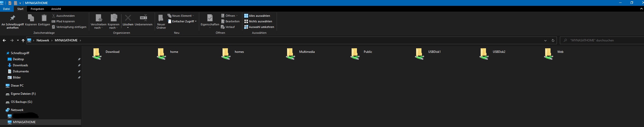Choose Pfad kopieren in ribbon
The height and width of the screenshot is (127, 644).
[63, 21]
